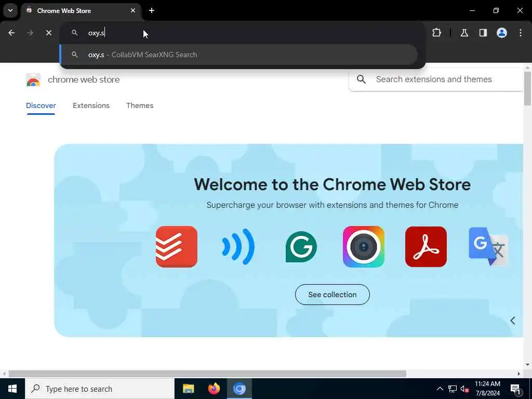Viewport: 532px width, 399px height.
Task: Open the profile avatar menu
Action: (x=502, y=33)
